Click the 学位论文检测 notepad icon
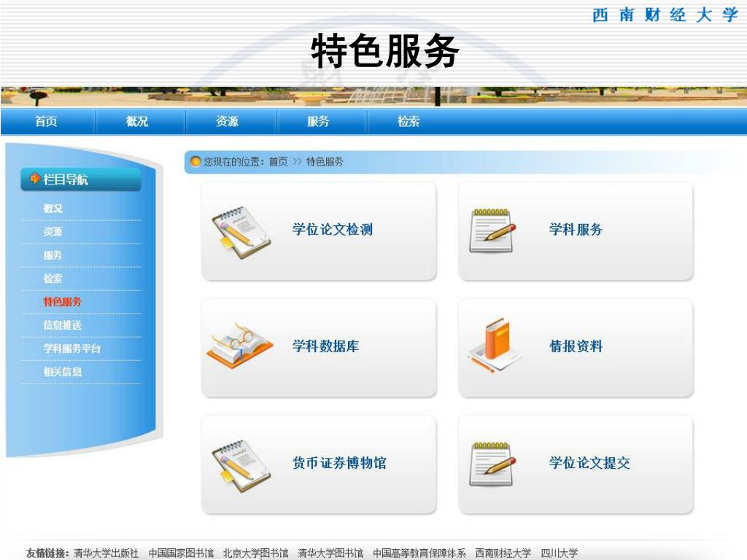This screenshot has width=747, height=560. click(241, 232)
